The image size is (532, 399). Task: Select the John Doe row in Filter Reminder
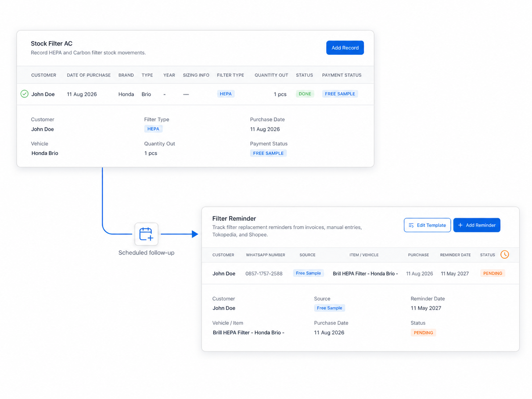coord(360,273)
